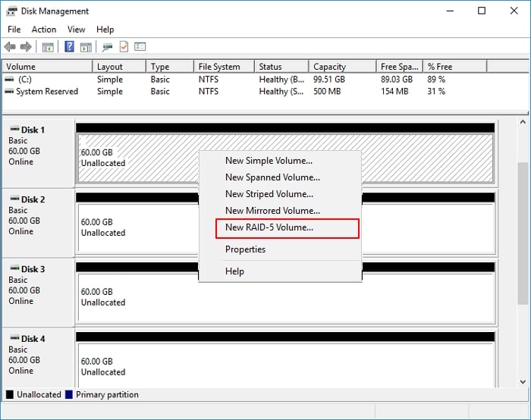Select New Simple Volume option
The image size is (531, 420).
[269, 161]
